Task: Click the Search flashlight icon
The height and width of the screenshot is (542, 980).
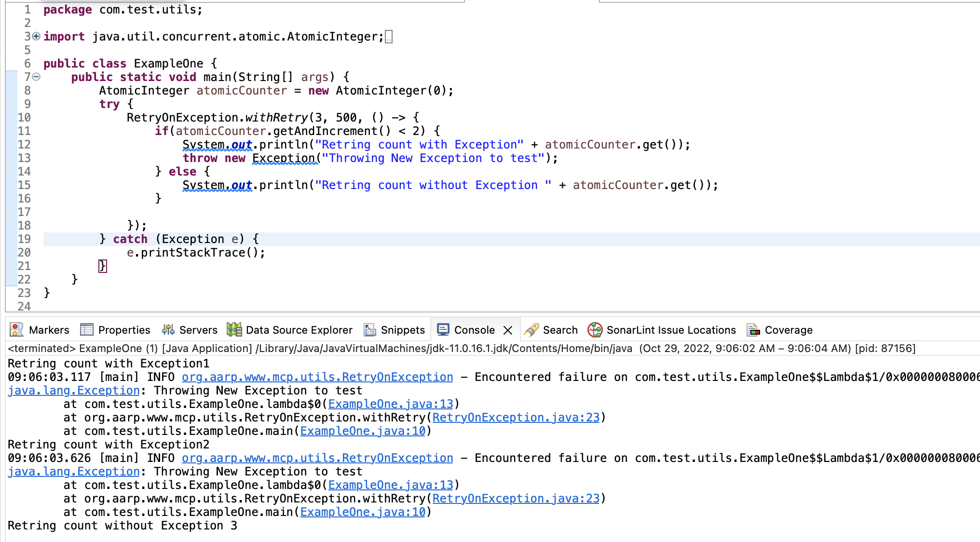Action: click(x=531, y=330)
